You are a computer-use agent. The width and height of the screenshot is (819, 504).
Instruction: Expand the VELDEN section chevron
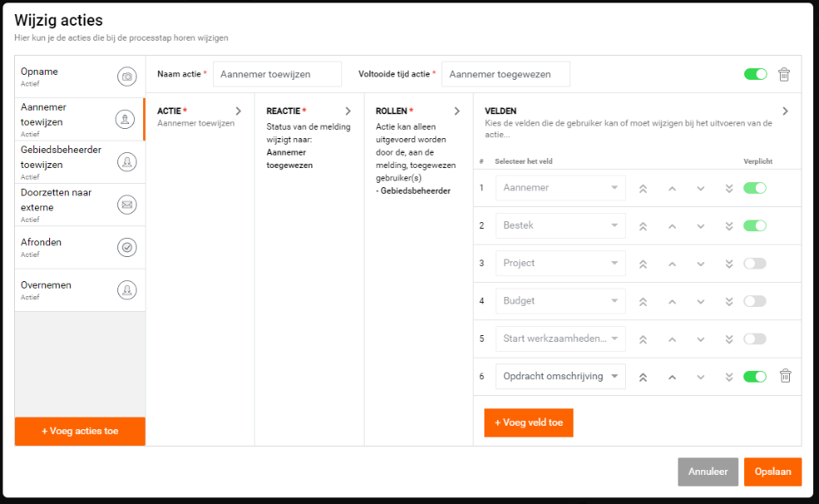785,111
